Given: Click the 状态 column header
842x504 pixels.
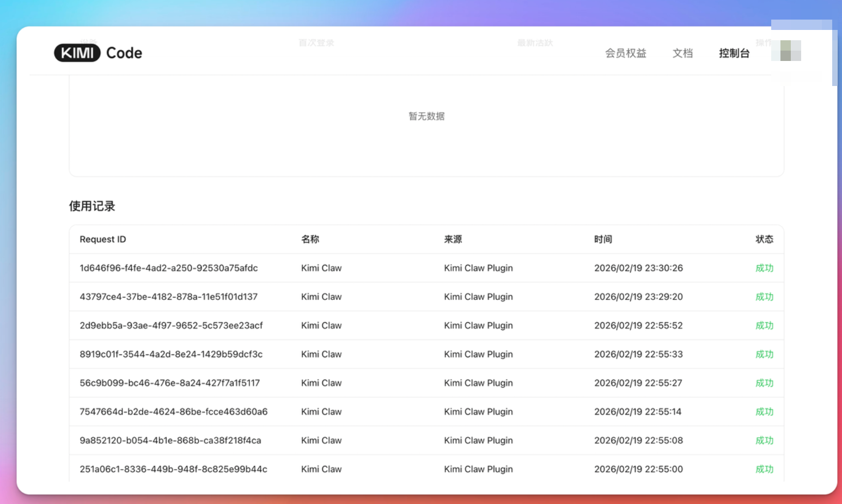Looking at the screenshot, I should 764,239.
